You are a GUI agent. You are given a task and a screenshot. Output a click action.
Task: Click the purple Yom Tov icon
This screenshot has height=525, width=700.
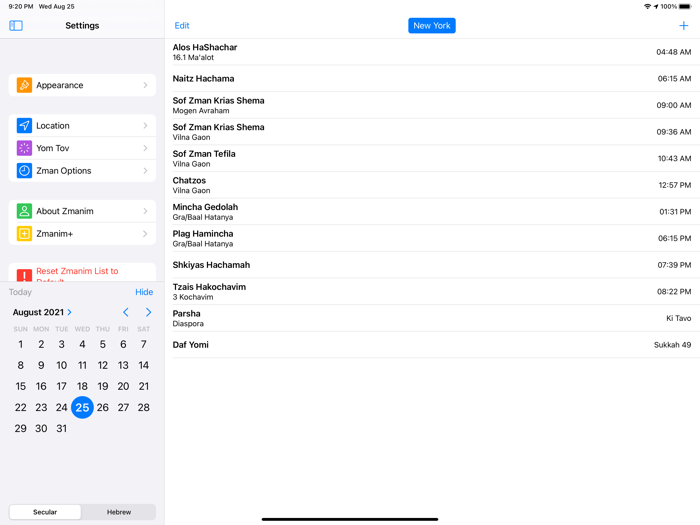(x=24, y=148)
